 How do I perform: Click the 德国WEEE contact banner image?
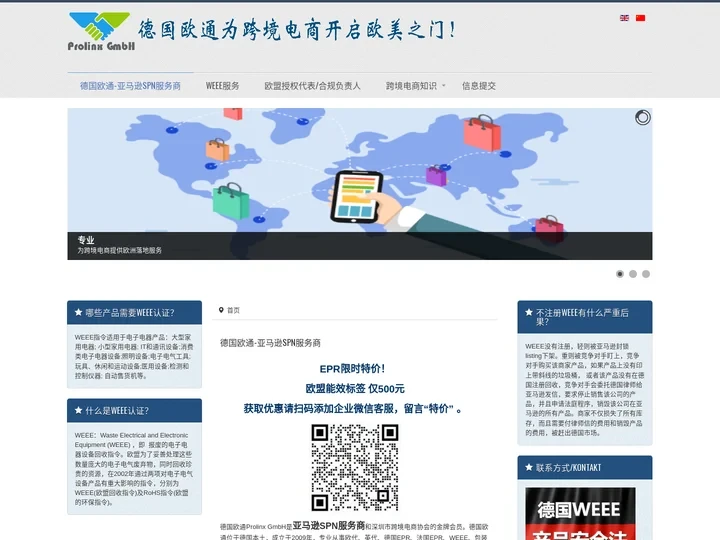[580, 514]
